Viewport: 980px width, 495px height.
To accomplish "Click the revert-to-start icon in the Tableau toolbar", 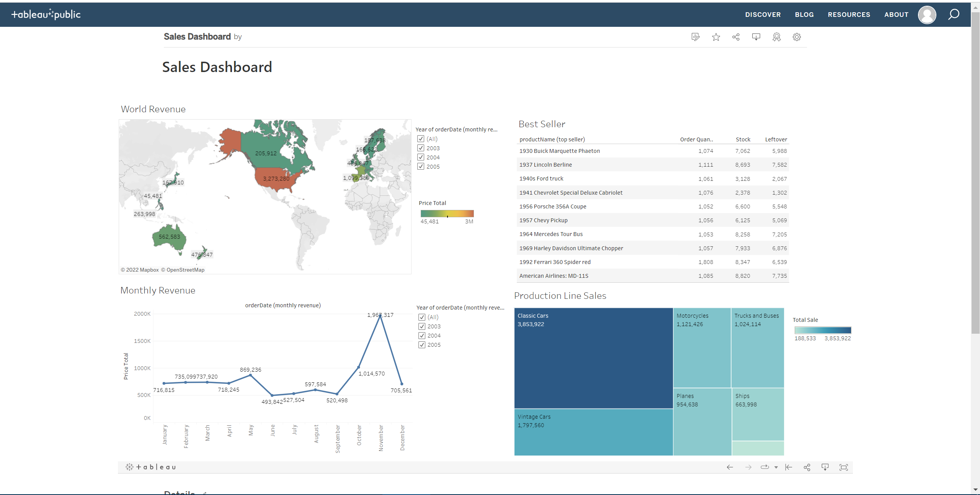I will [x=789, y=467].
